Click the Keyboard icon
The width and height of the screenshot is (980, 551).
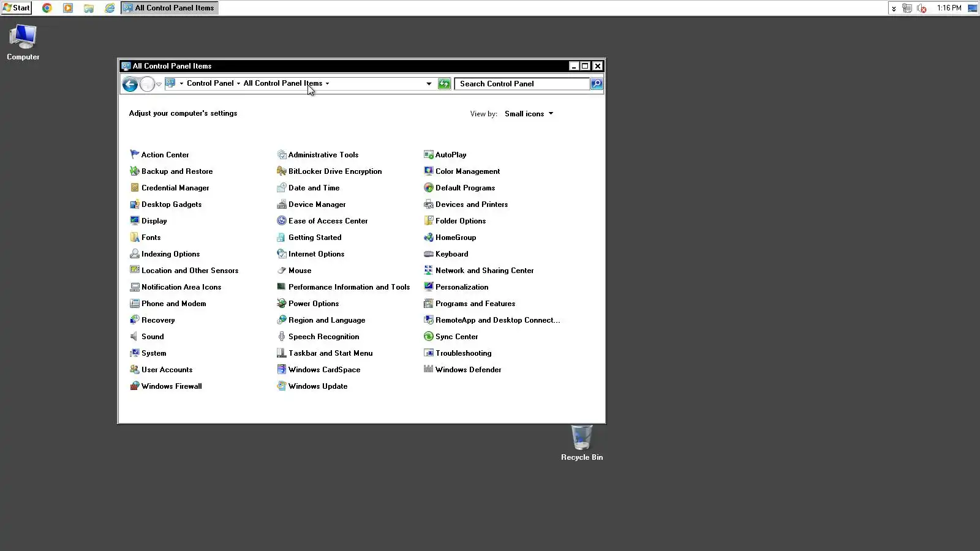[429, 253]
